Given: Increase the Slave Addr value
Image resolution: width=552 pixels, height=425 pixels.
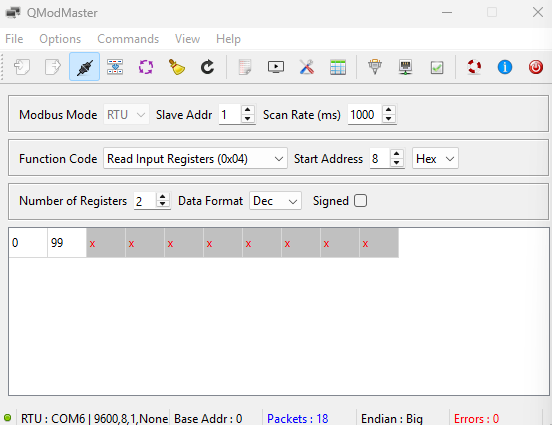Looking at the screenshot, I should coord(247,110).
